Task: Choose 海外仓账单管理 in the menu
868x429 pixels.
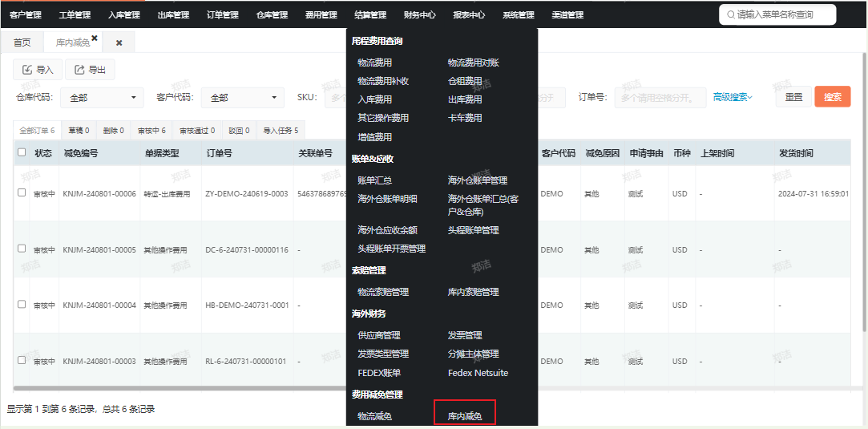Action: click(478, 180)
